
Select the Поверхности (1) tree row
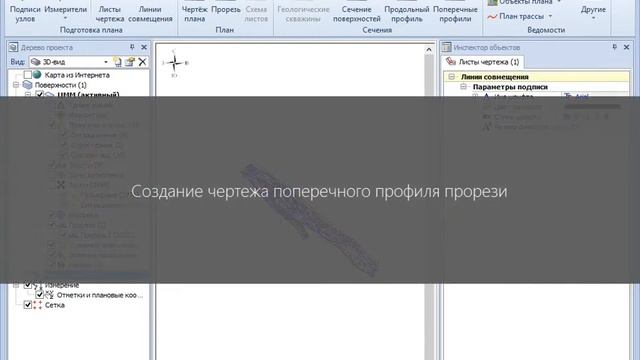click(60, 85)
